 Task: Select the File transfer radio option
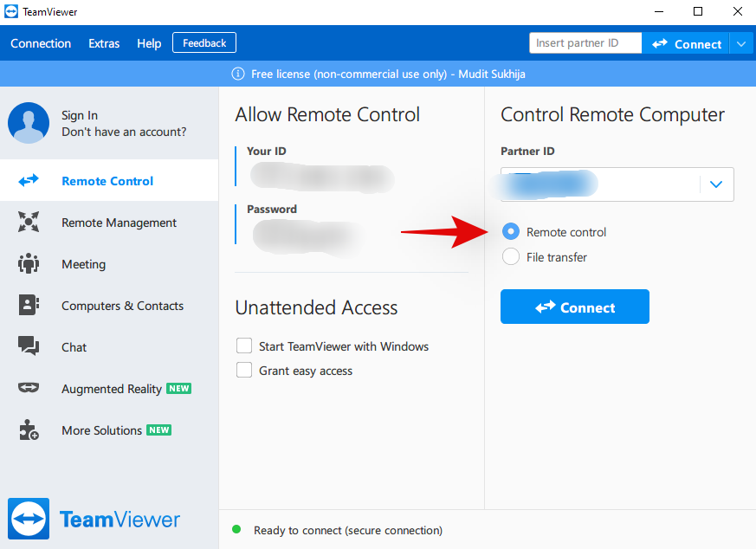click(511, 257)
